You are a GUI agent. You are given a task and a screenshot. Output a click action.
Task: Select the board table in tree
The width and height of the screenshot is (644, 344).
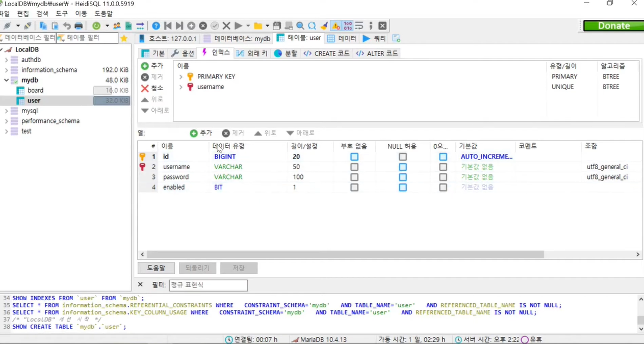click(35, 90)
